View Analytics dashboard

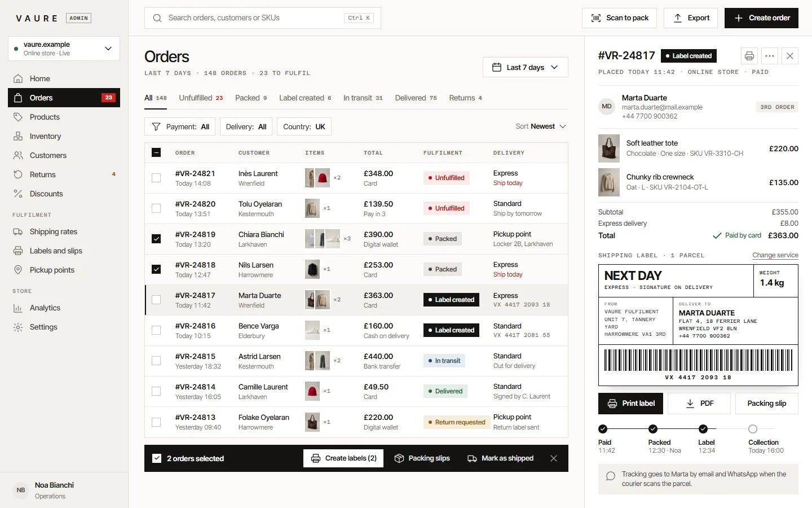coord(64,308)
